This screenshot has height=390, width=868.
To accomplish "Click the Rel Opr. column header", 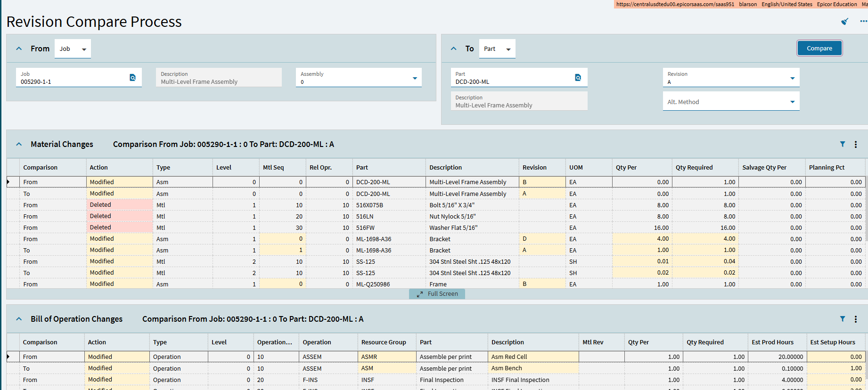I will click(329, 167).
